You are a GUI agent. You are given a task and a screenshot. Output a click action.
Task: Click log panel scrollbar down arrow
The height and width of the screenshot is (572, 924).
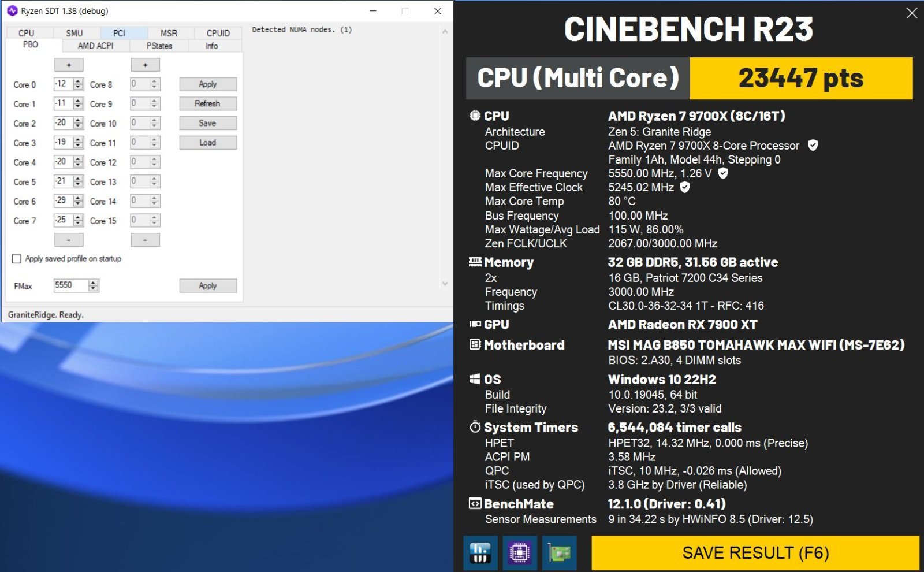445,283
